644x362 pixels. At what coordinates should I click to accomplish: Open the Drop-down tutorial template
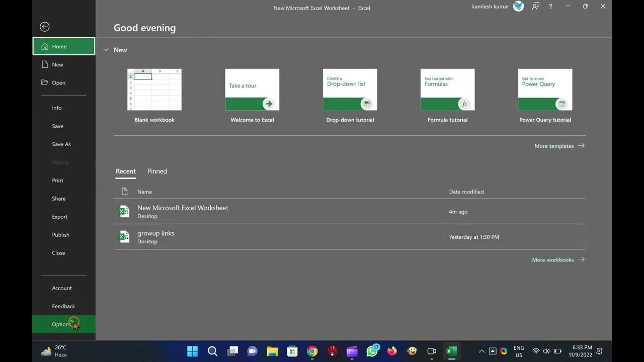click(350, 96)
